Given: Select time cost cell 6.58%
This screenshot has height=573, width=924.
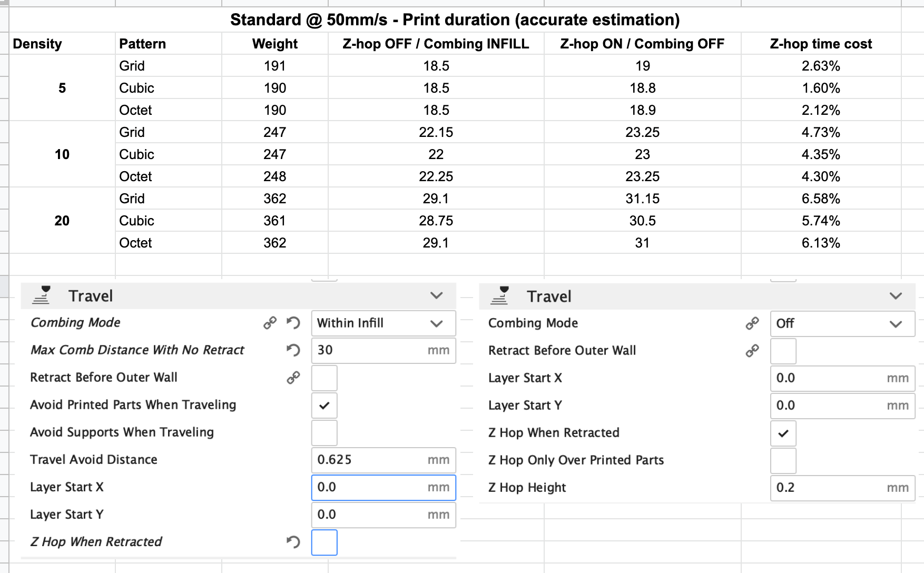Looking at the screenshot, I should pos(821,199).
